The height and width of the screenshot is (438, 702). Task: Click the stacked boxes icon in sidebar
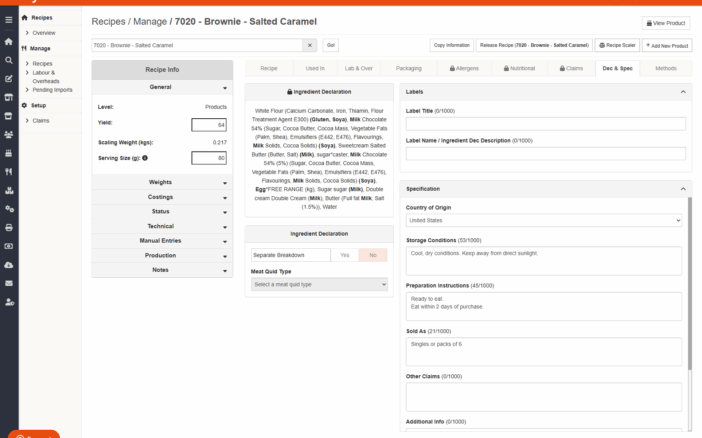[9, 190]
